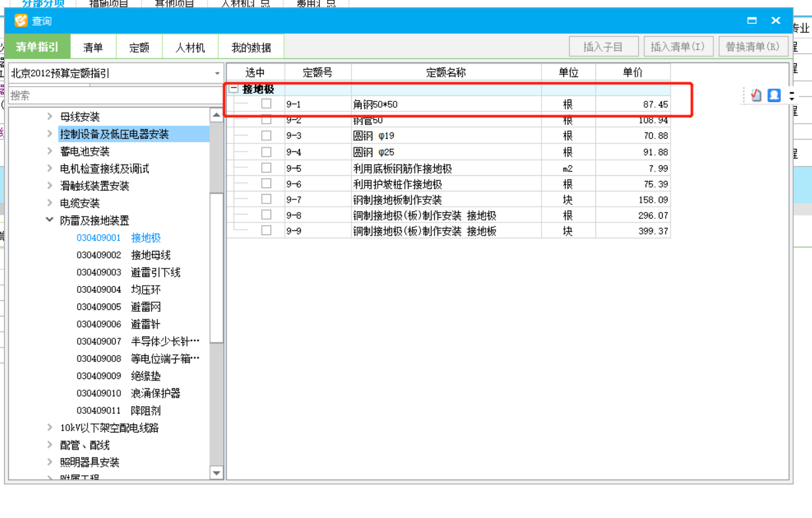Close the 查询 dialog window
The height and width of the screenshot is (518, 812).
tap(776, 20)
